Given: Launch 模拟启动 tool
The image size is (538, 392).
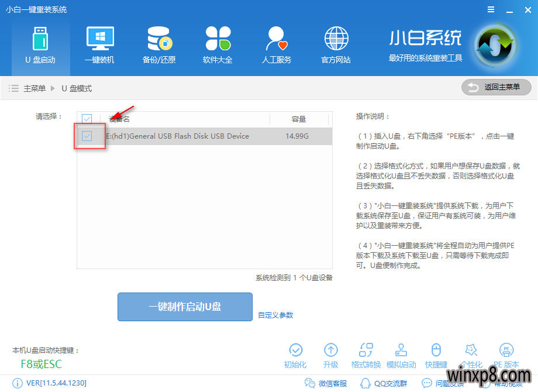Looking at the screenshot, I should 401,356.
